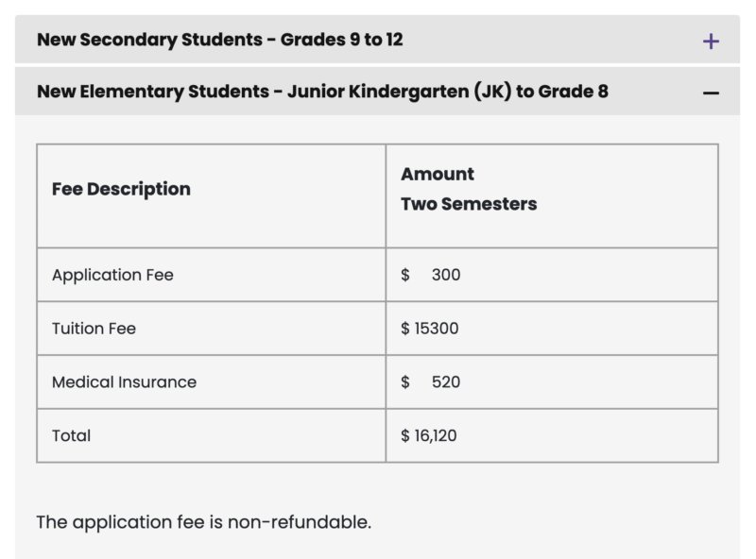
Task: Expand New Secondary Students with plus icon
Action: click(711, 41)
